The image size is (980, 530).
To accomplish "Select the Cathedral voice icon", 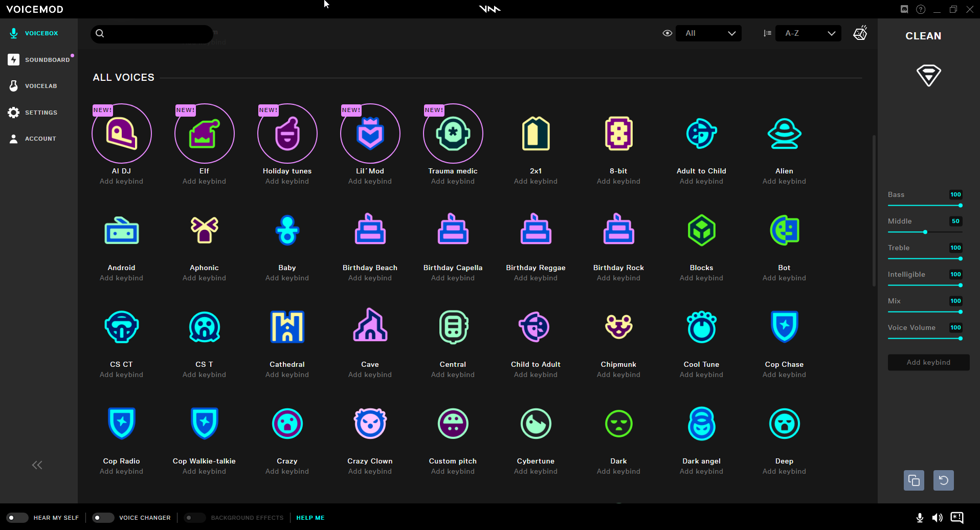I will click(x=287, y=327).
